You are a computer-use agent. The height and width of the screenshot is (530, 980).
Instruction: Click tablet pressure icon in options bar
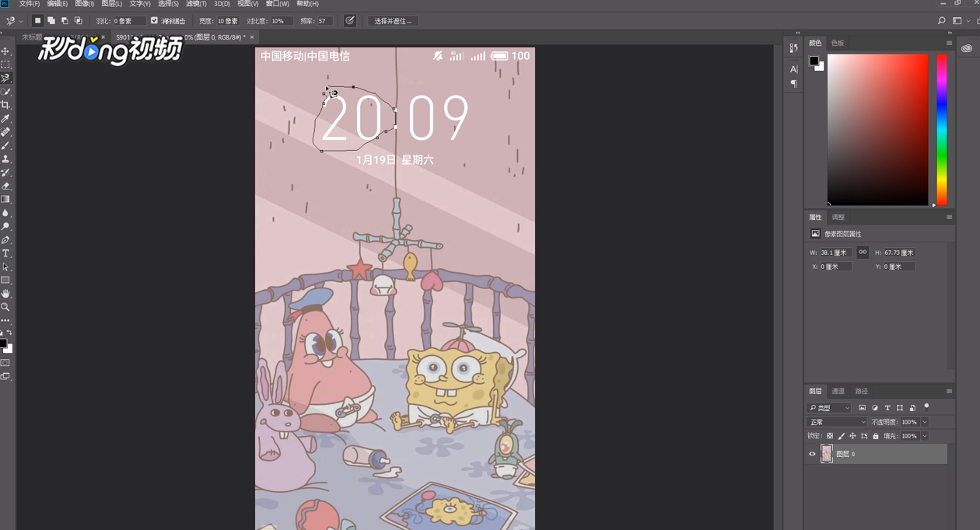(350, 21)
